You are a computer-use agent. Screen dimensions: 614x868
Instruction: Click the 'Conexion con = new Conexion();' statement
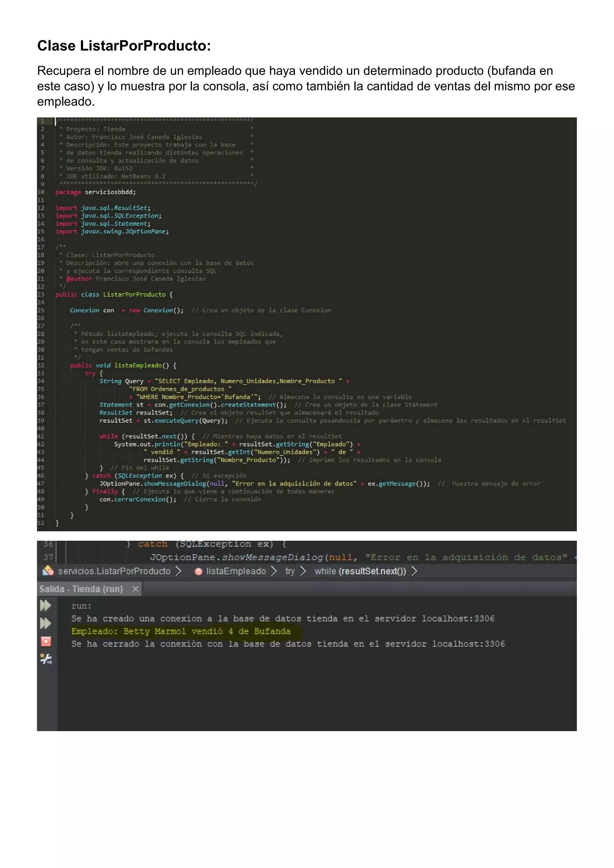point(127,311)
